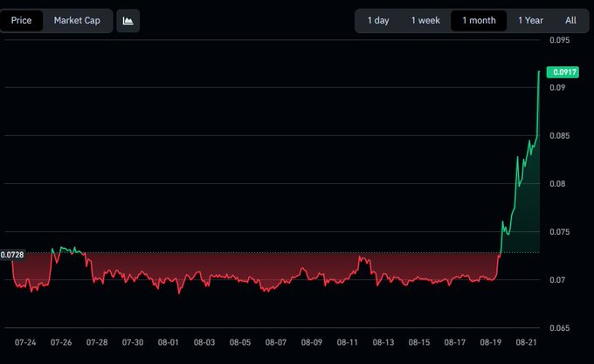The width and height of the screenshot is (594, 364).
Task: Click the 08-05 date label
Action: tap(240, 342)
